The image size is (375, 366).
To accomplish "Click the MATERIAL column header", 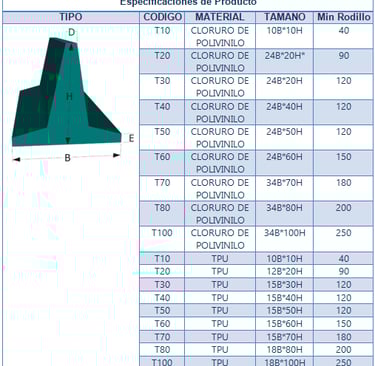I will coord(220,17).
